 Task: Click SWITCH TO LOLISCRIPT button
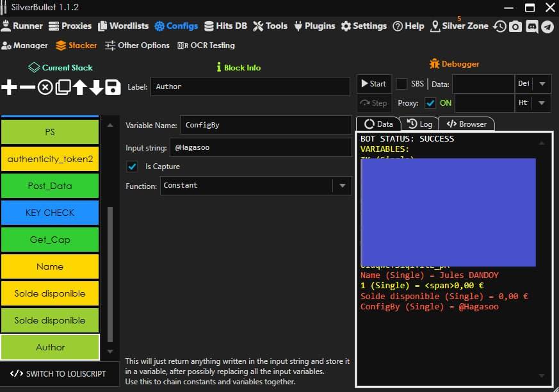point(58,373)
